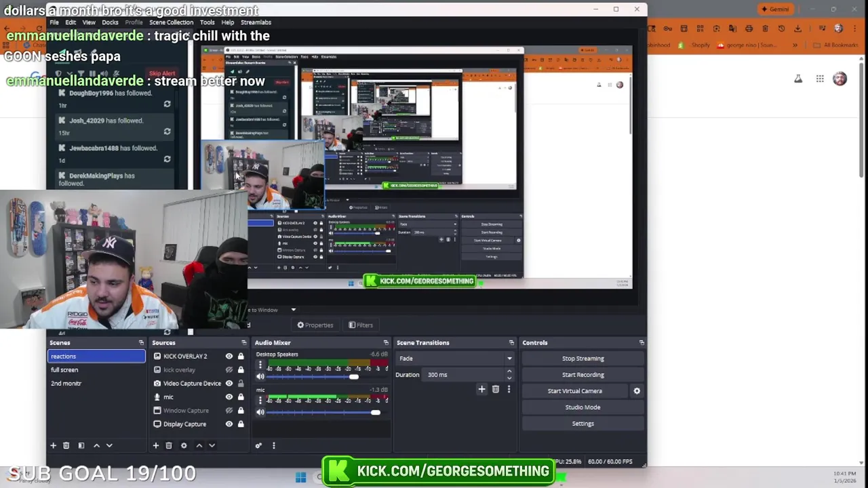This screenshot has height=488, width=868.
Task: Add a new source with the plus icon
Action: 155,445
